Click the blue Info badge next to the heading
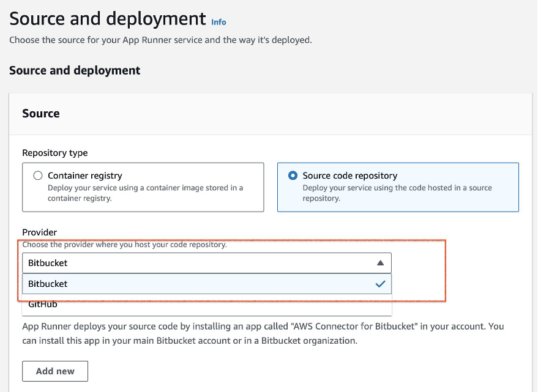The height and width of the screenshot is (392, 538). click(x=219, y=22)
